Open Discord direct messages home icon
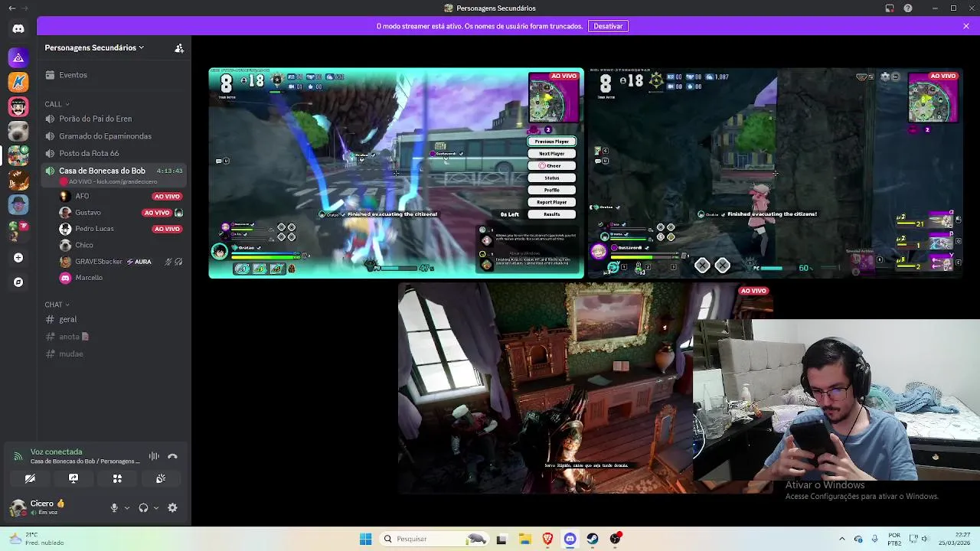 (18, 29)
